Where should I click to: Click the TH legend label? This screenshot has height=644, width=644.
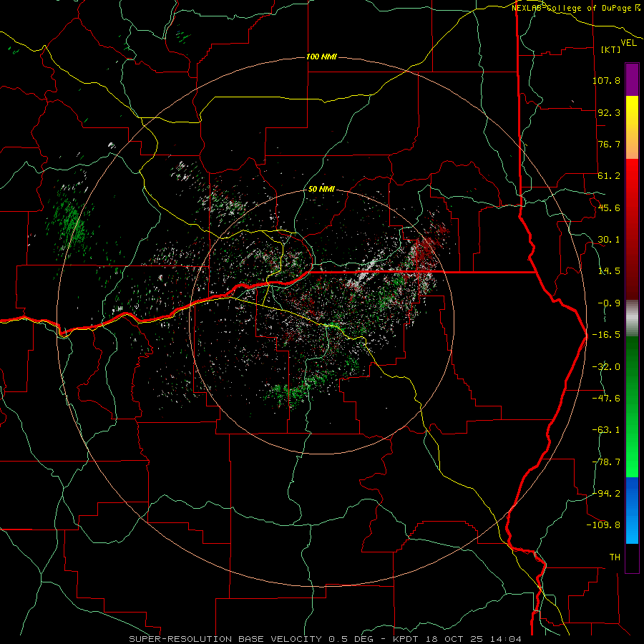point(615,557)
